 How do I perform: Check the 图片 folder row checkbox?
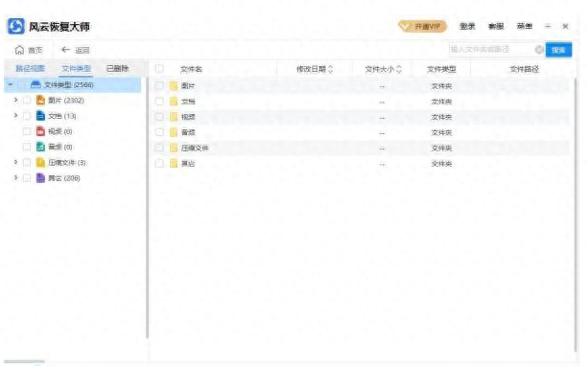(159, 86)
